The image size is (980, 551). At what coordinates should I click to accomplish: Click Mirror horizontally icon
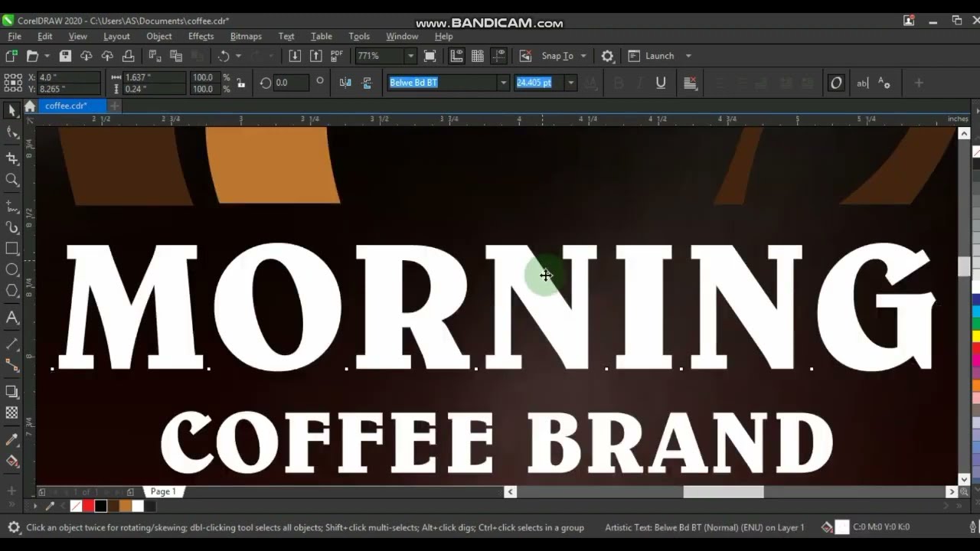pos(345,83)
